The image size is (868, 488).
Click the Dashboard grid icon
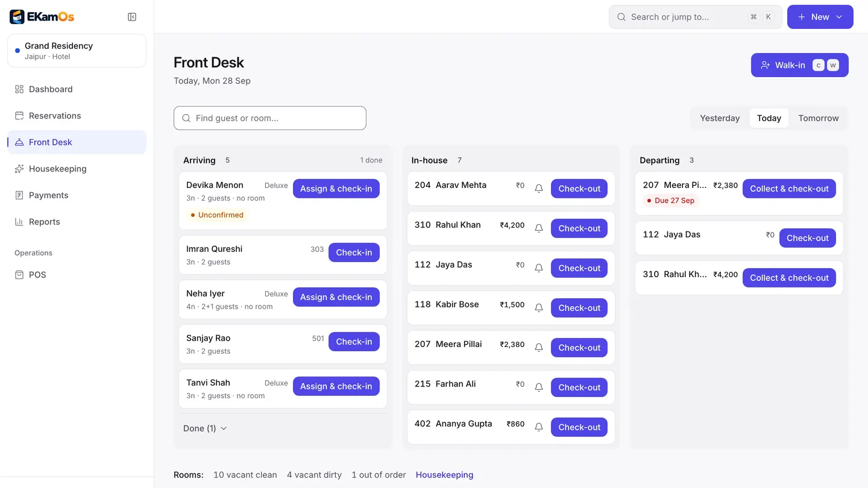tap(19, 89)
